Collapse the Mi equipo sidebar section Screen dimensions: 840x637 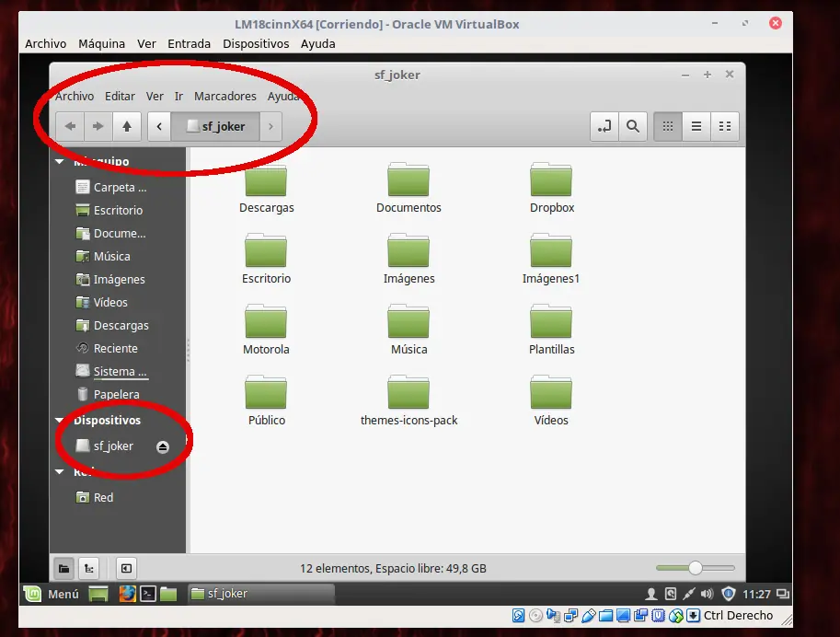pyautogui.click(x=60, y=161)
